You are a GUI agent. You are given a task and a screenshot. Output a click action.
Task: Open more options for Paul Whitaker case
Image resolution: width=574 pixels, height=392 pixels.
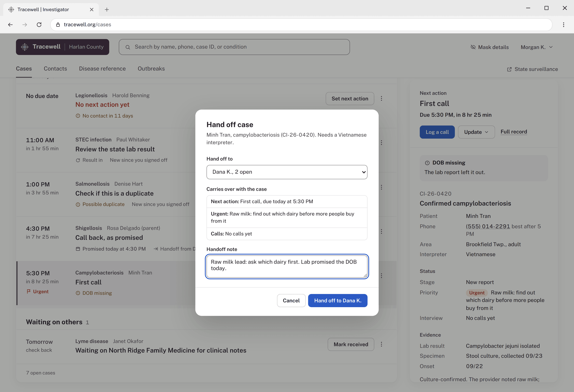pyautogui.click(x=381, y=143)
